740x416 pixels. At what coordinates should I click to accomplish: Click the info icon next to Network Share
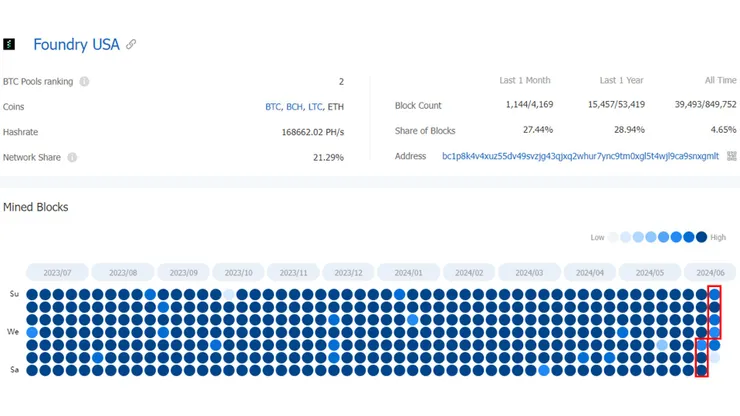tap(72, 157)
